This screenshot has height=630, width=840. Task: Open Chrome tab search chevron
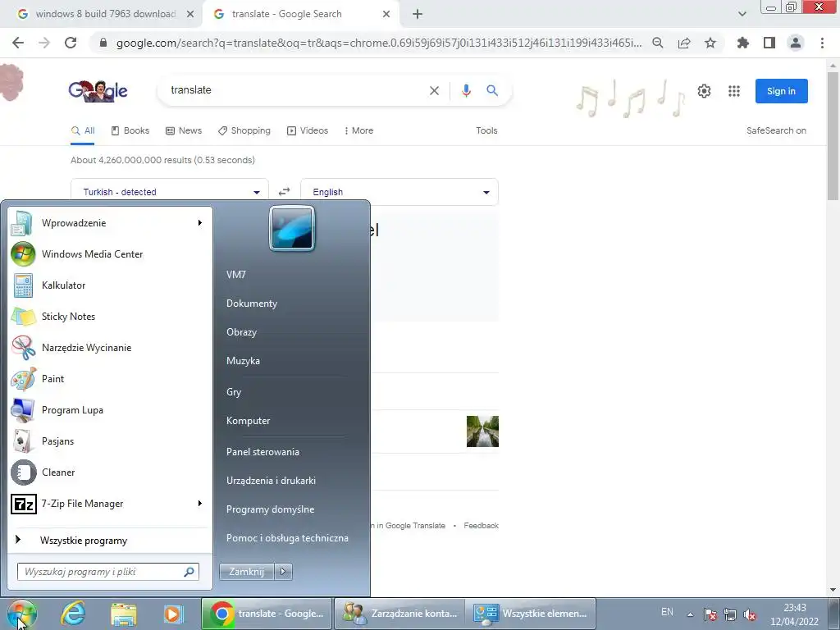[x=742, y=14]
